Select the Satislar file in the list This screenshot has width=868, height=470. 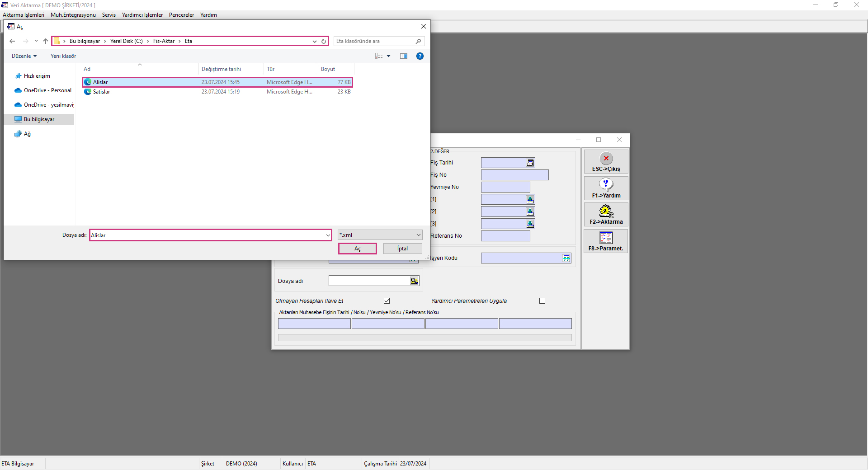coord(102,92)
